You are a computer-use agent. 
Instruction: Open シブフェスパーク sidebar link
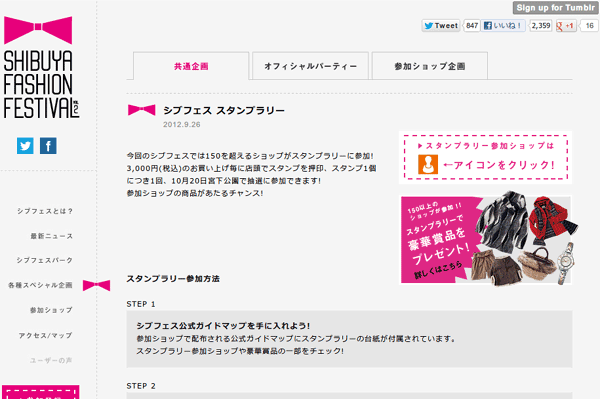(44, 260)
